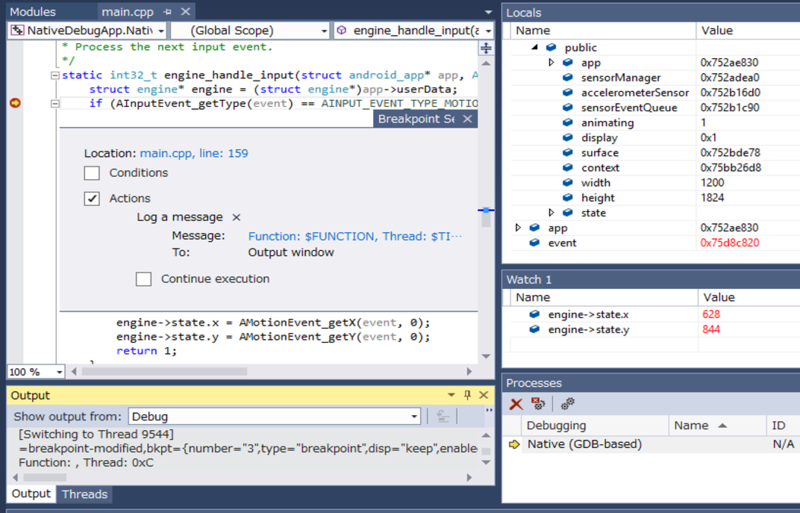Image resolution: width=800 pixels, height=513 pixels.
Task: Click the detach process icon in Processes
Action: pos(538,404)
